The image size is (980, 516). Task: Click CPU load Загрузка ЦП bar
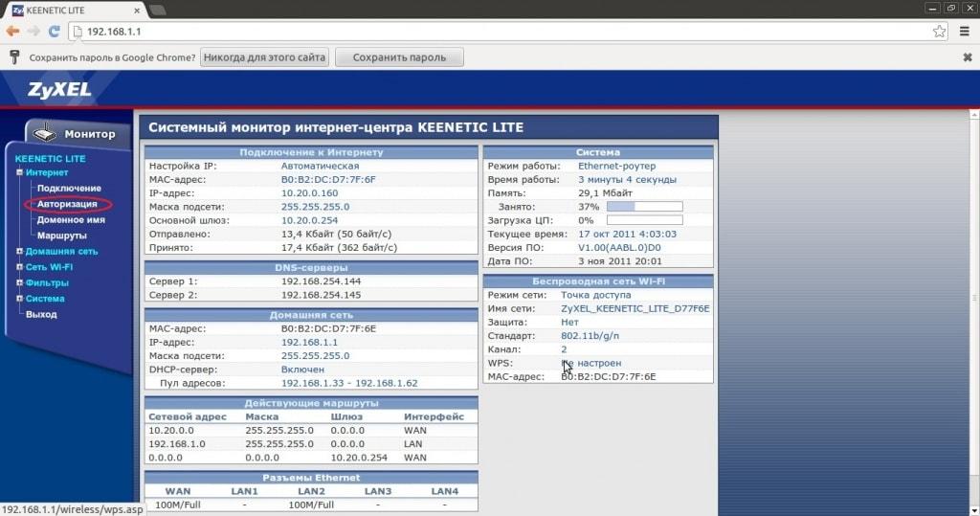pyautogui.click(x=644, y=220)
